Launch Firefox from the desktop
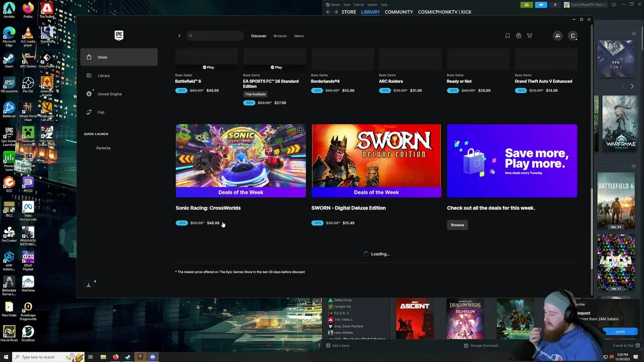644x362 pixels. [28, 10]
